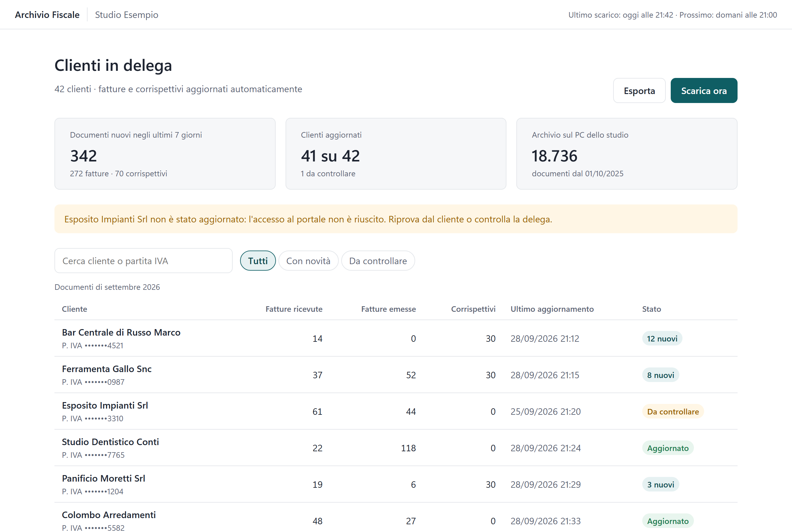Click date 28/09/2026 21:29
792x532 pixels.
pyautogui.click(x=545, y=484)
